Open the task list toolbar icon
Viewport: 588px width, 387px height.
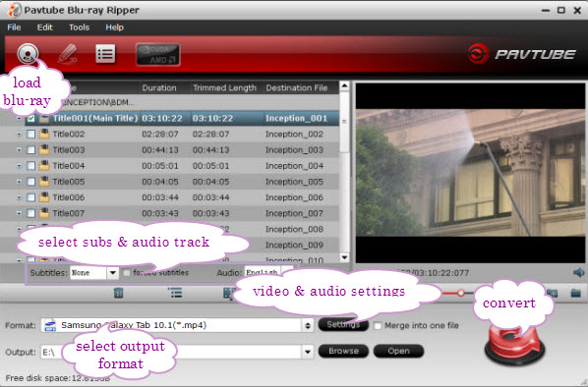tap(105, 54)
